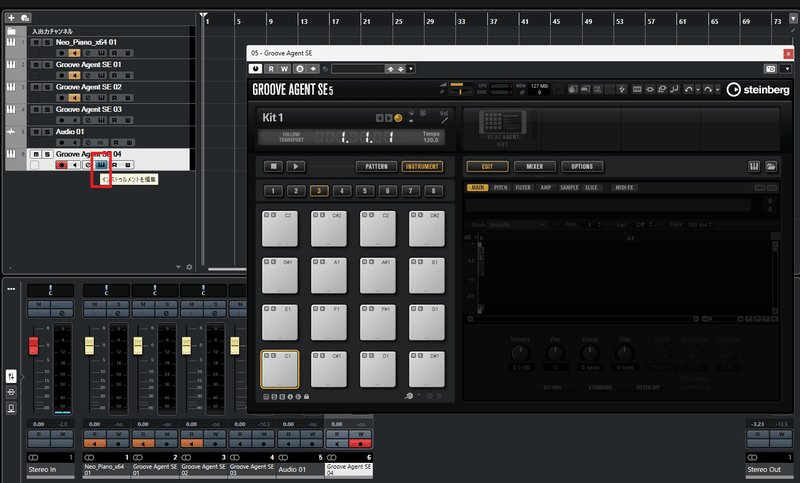Click the previous kit arrow next to Kit 1
Screen dimensions: 800x483
click(x=380, y=118)
